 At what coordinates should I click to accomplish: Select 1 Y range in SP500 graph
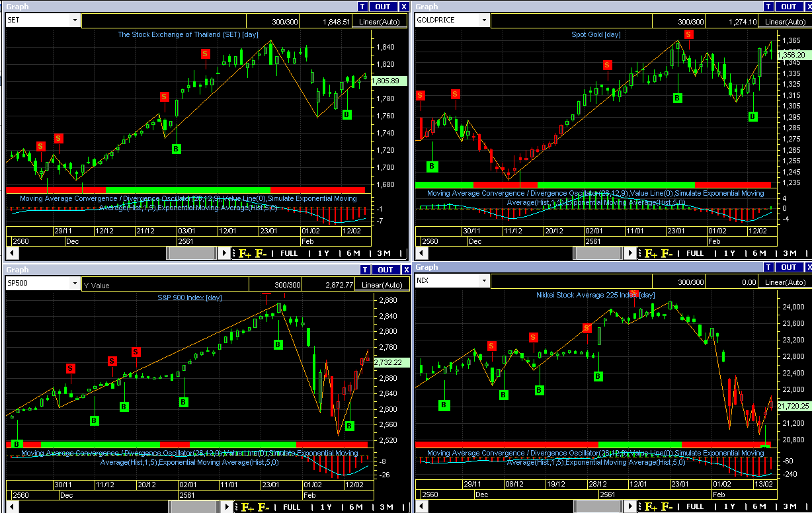(325, 508)
